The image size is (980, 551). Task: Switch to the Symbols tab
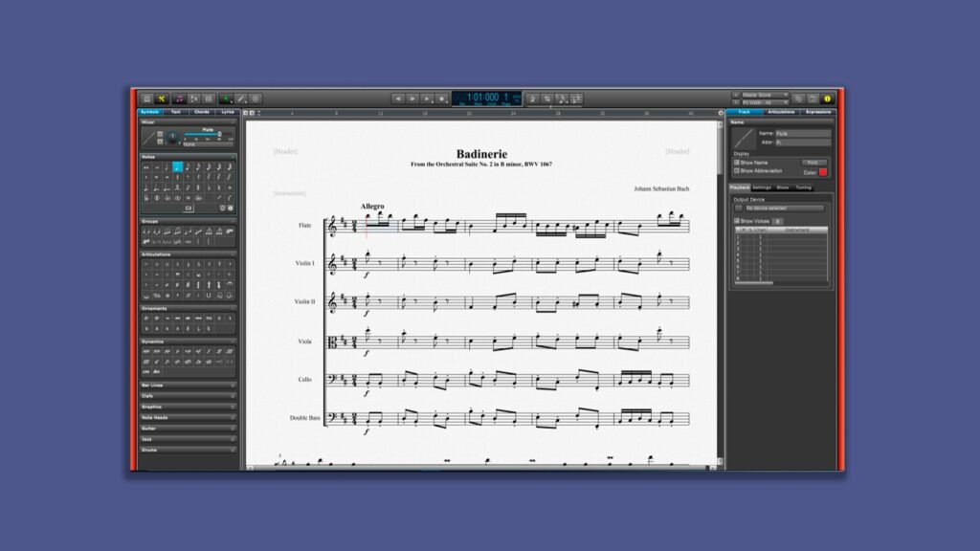[149, 112]
